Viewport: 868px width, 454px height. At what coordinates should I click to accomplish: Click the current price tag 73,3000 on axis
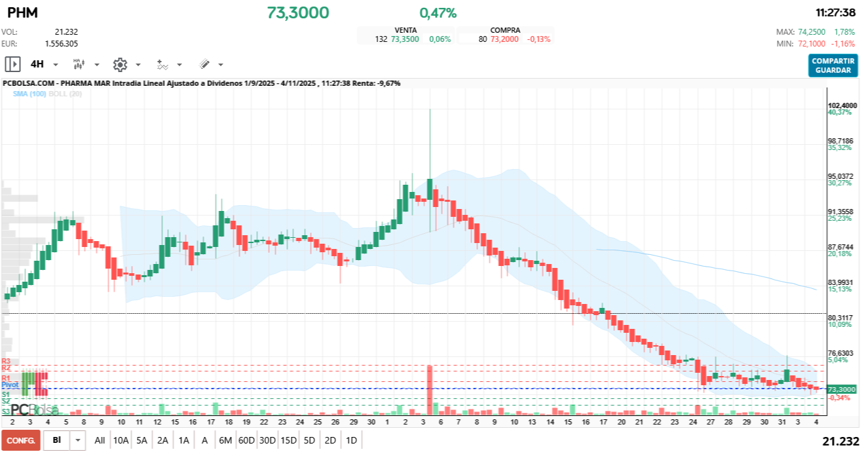pos(841,389)
